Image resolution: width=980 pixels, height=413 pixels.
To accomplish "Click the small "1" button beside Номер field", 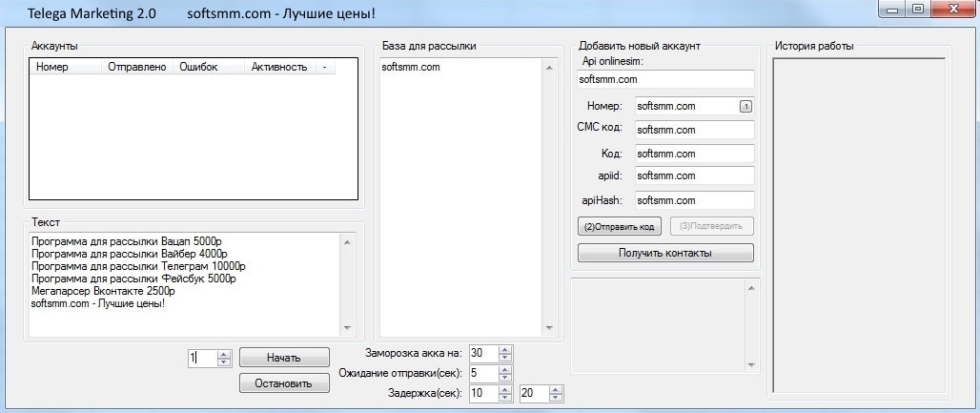I will 745,106.
